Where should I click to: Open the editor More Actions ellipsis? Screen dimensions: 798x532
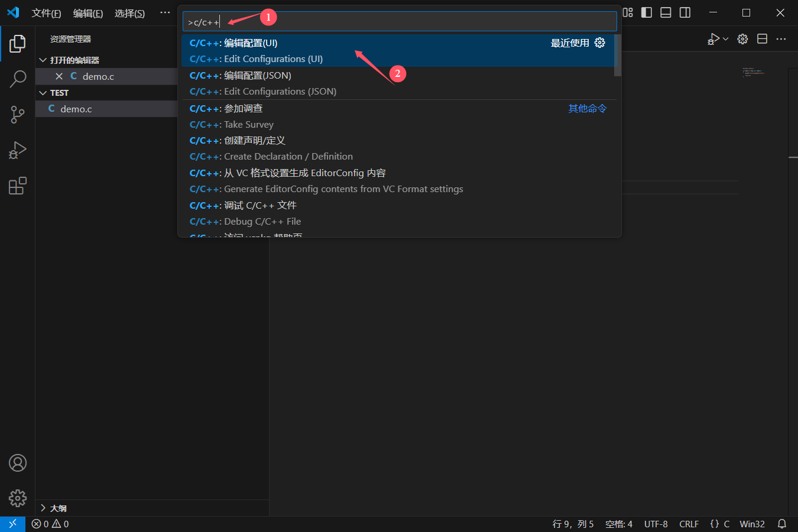pyautogui.click(x=781, y=39)
